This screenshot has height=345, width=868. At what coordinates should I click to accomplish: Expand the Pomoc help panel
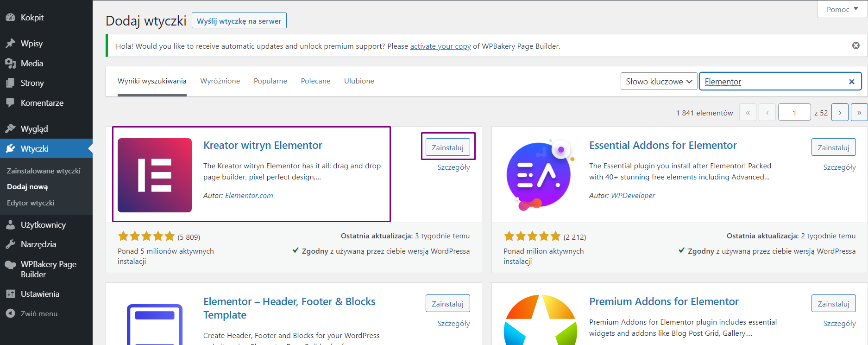point(842,9)
